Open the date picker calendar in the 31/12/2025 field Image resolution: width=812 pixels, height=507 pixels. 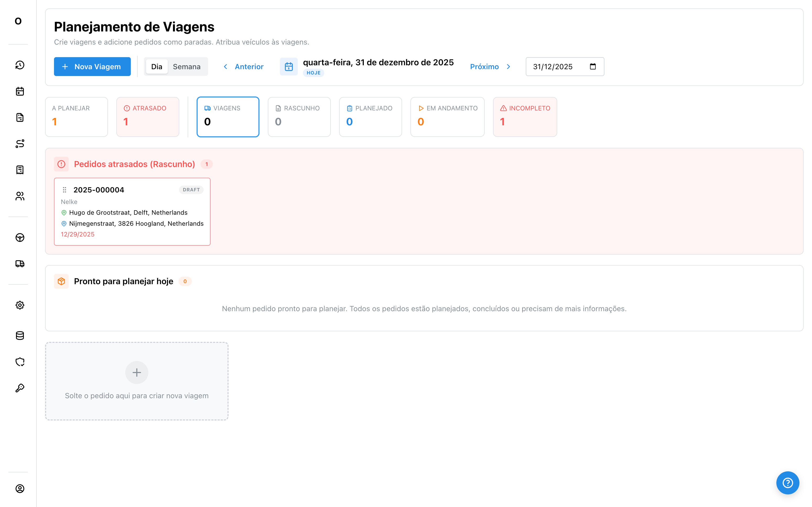coord(593,66)
